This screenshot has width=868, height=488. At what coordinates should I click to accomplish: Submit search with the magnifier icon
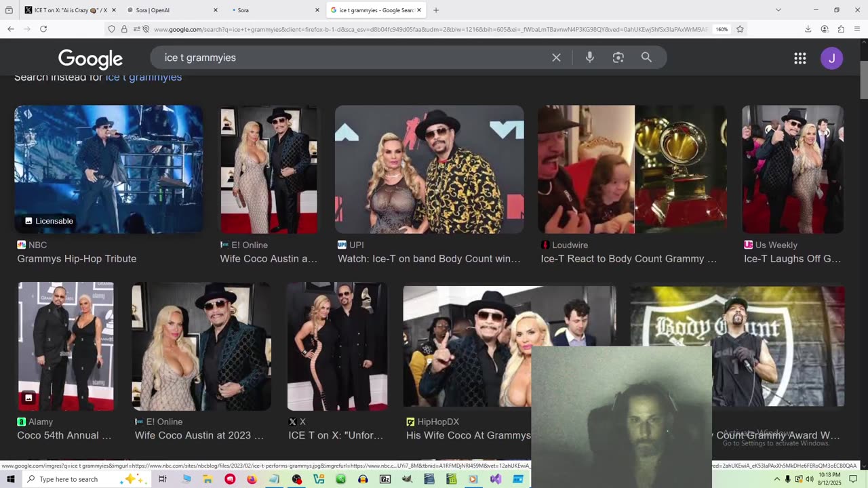tap(646, 58)
